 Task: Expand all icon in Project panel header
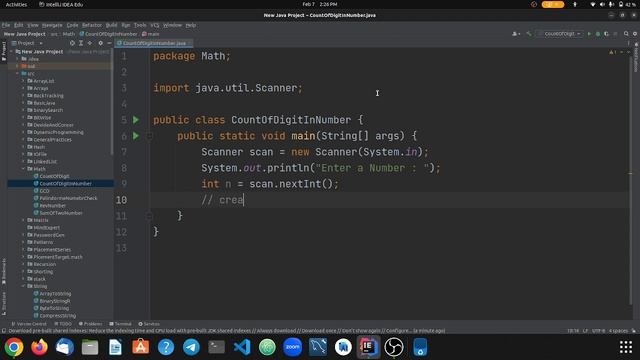click(81, 43)
